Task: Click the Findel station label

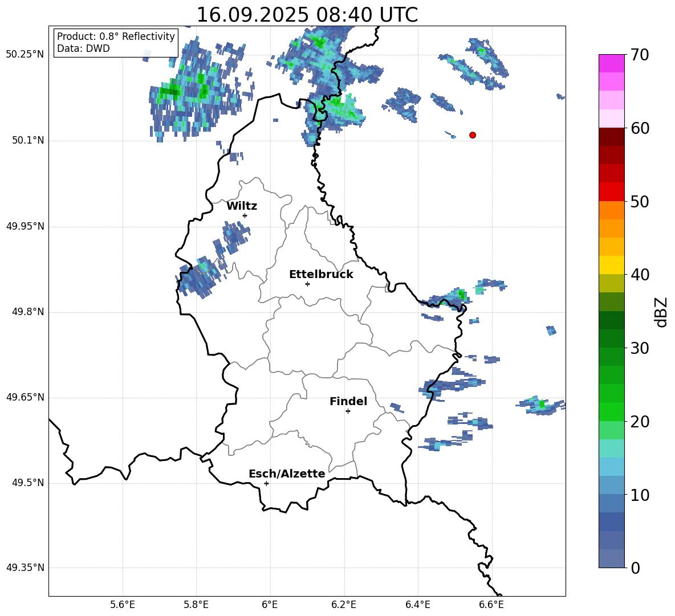Action: (348, 401)
